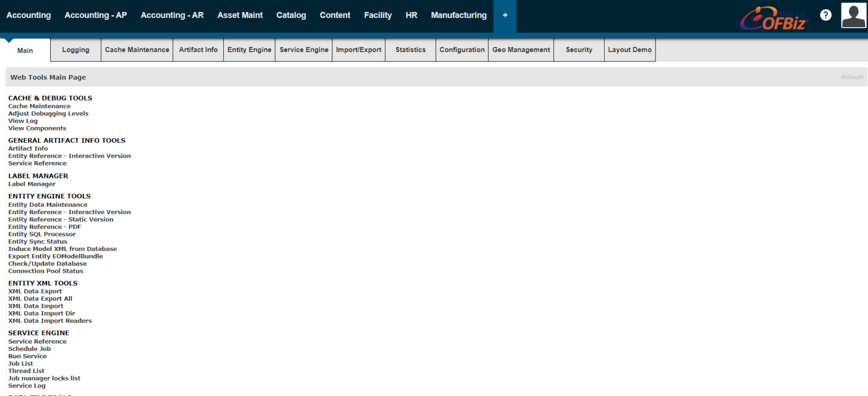Open Entity SQL Processor link
868x396 pixels.
42,234
